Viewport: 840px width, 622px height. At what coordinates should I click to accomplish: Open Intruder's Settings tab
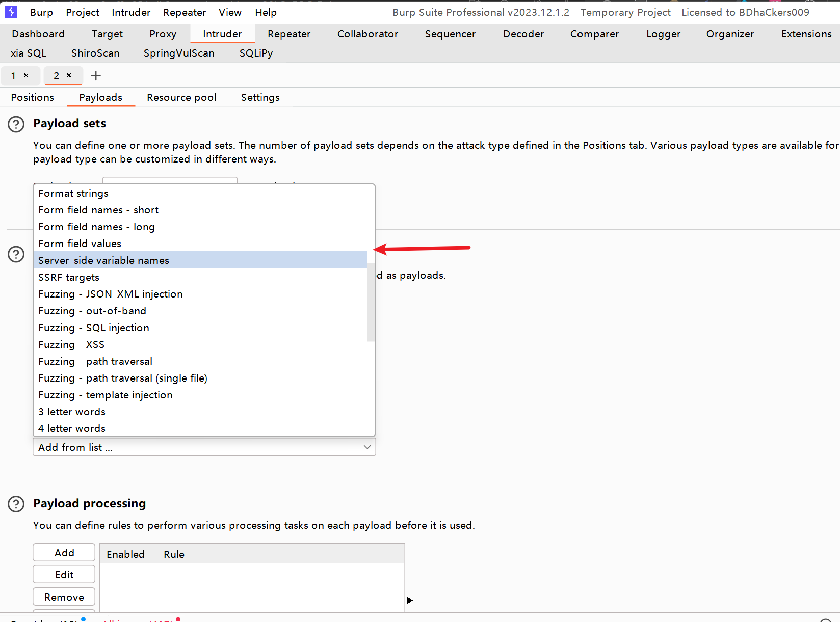(260, 97)
